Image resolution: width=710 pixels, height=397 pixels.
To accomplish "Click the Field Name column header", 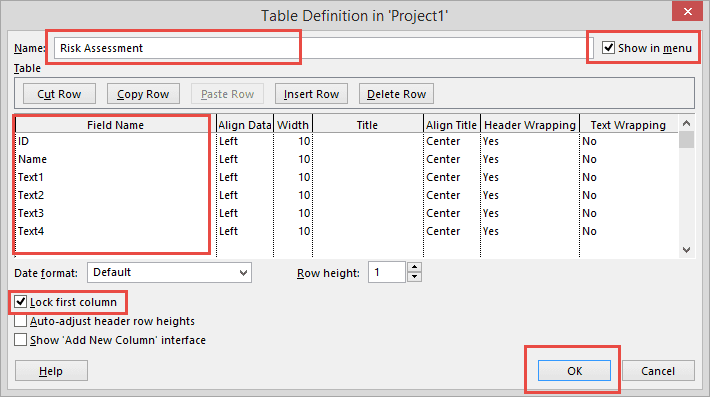I will tap(115, 124).
